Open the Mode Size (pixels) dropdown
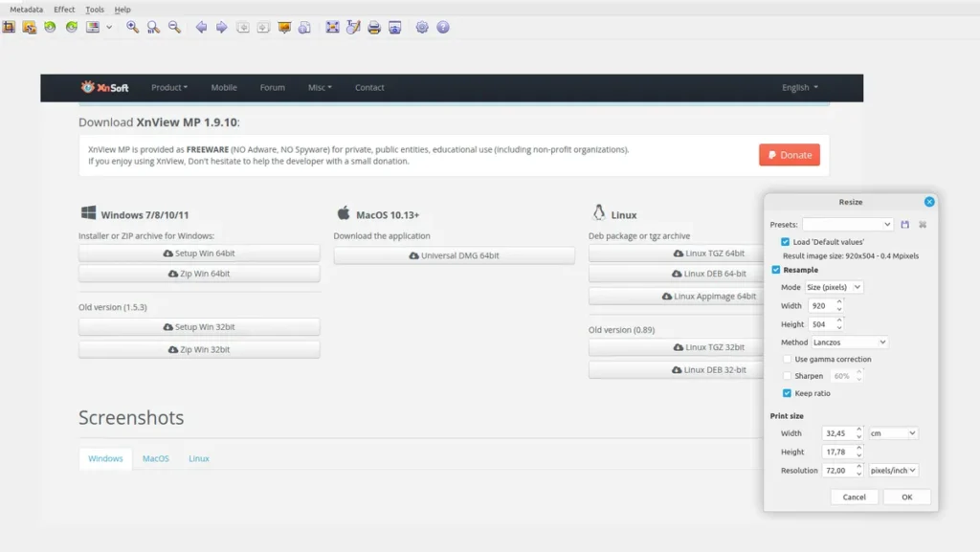980x552 pixels. [x=834, y=287]
